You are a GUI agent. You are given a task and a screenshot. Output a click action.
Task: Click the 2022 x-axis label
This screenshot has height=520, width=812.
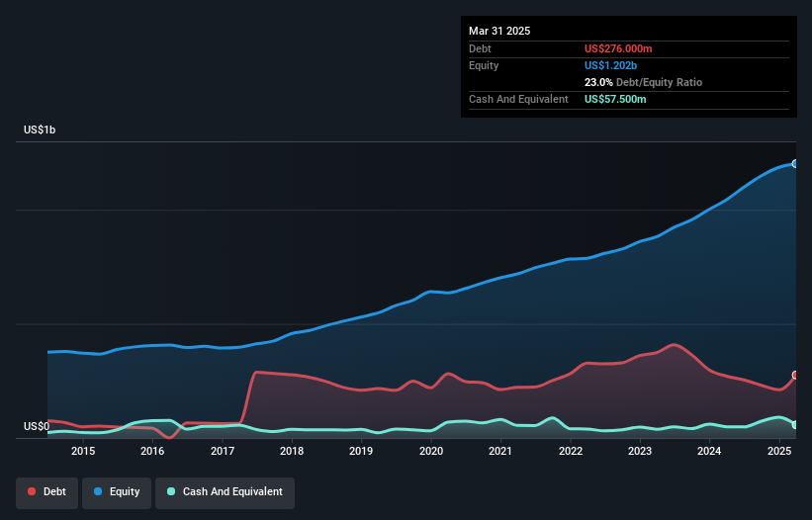[570, 451]
